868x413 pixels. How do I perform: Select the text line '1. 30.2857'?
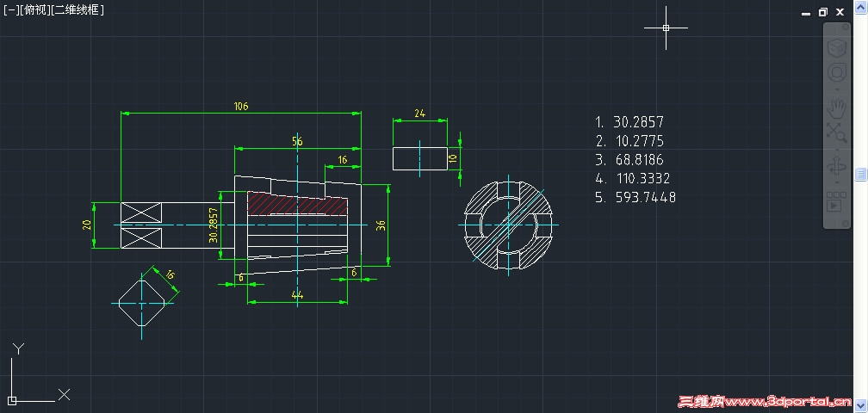click(629, 122)
